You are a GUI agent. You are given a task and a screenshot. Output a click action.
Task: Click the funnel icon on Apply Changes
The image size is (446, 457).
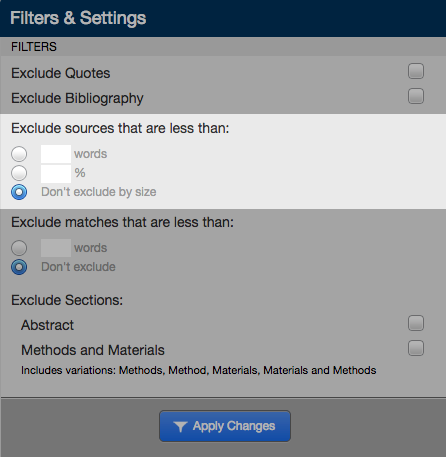tap(180, 427)
